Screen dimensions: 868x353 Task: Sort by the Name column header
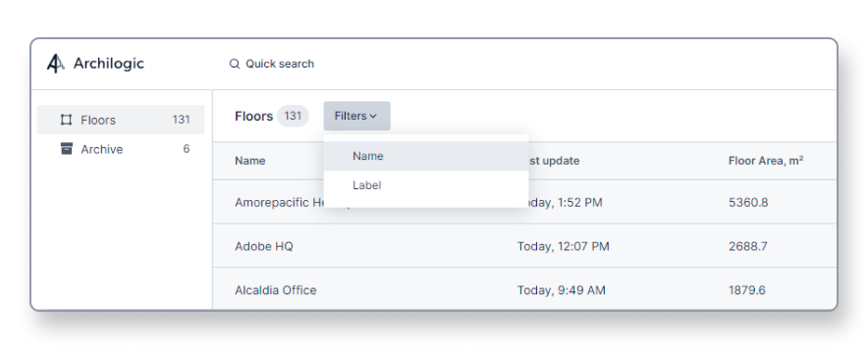(x=249, y=161)
